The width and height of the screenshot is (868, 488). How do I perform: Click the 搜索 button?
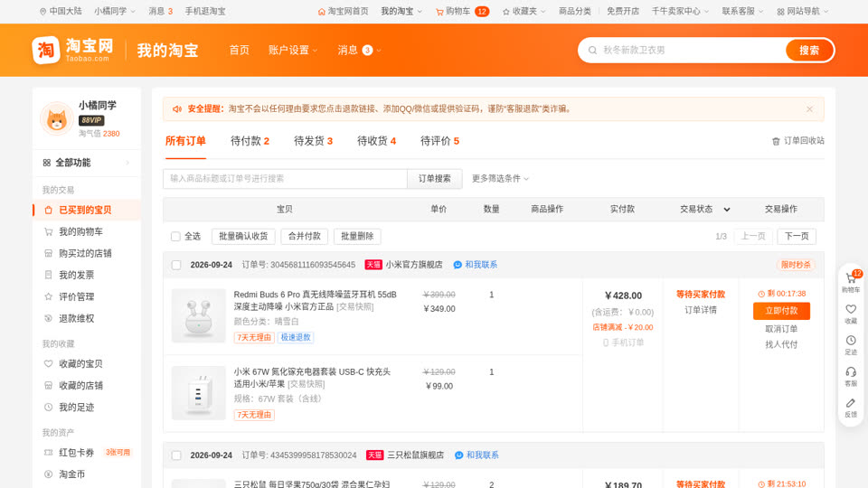[x=808, y=51]
